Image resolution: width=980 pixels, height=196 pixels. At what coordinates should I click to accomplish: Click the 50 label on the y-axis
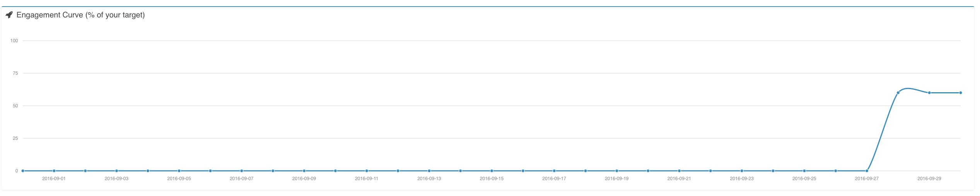click(15, 106)
